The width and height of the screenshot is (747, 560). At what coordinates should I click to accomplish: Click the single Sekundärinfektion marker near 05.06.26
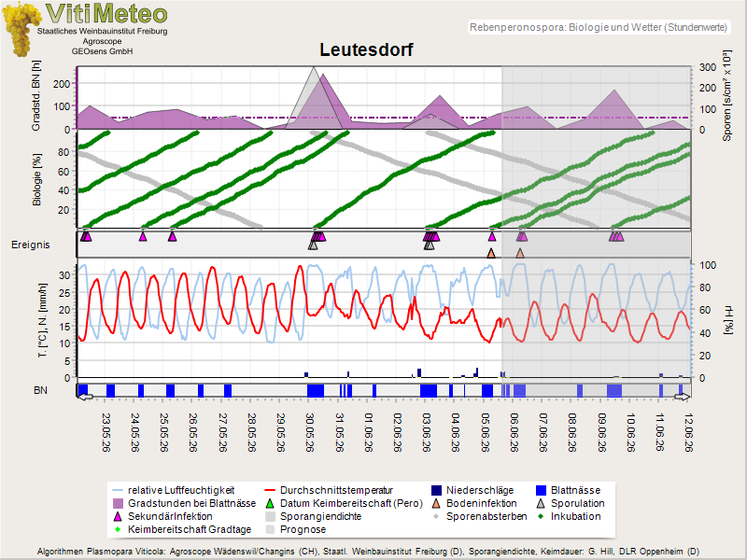(492, 236)
